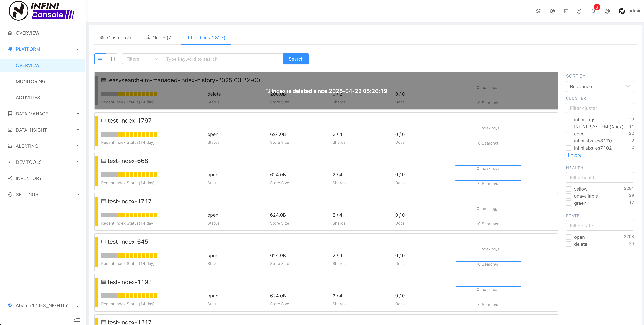644x325 pixels.
Task: Click test-index-1797 status history bar
Action: click(x=129, y=134)
